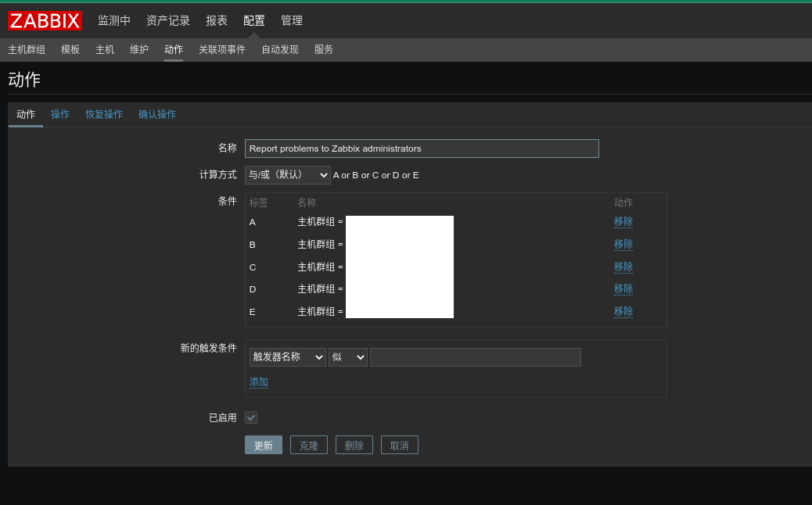The image size is (812, 505).
Task: Switch to the 确认操作 tab
Action: [x=157, y=114]
